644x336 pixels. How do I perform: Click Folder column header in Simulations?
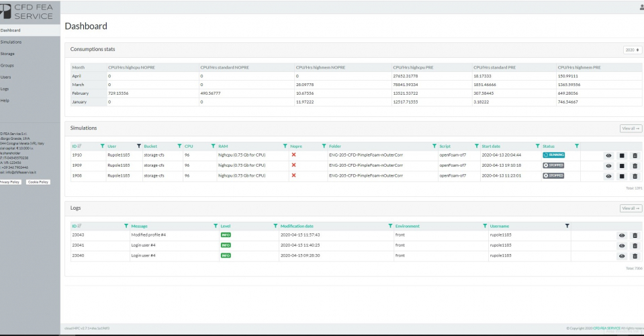tap(334, 146)
